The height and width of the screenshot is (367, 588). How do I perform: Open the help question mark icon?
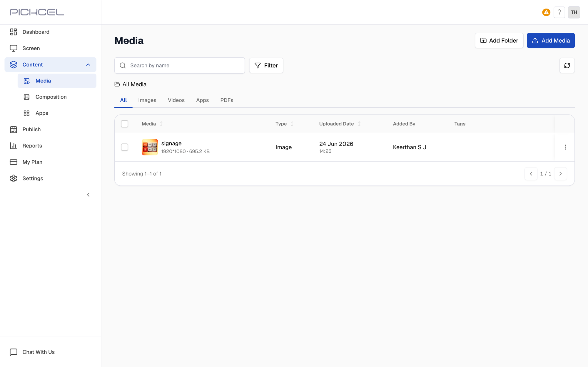[559, 12]
